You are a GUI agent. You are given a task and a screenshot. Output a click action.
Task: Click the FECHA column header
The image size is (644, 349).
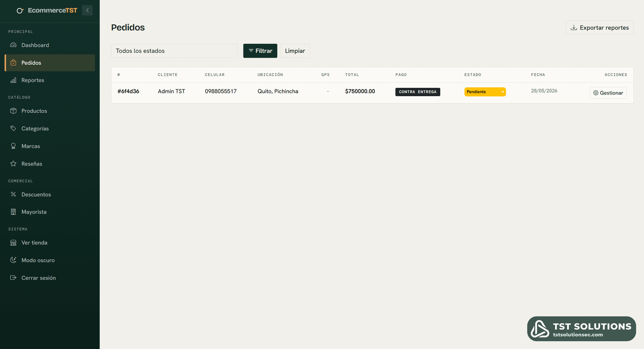point(538,75)
